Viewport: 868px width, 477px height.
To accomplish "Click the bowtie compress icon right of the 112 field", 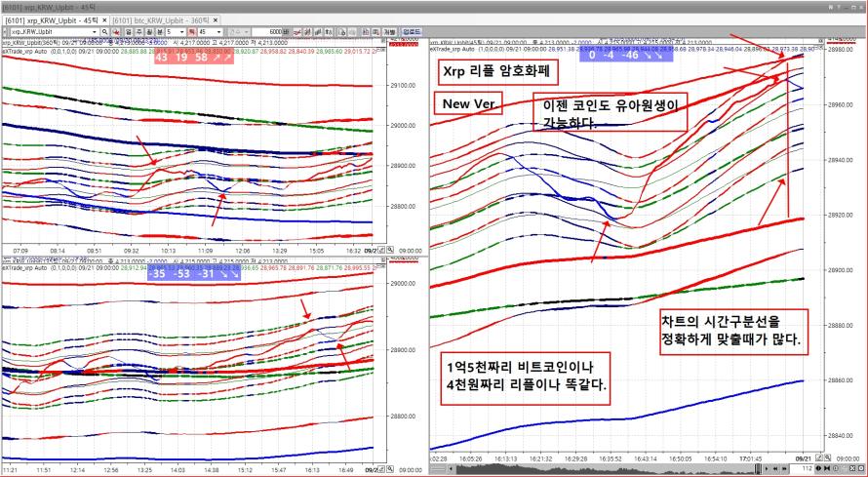I will pos(827,468).
